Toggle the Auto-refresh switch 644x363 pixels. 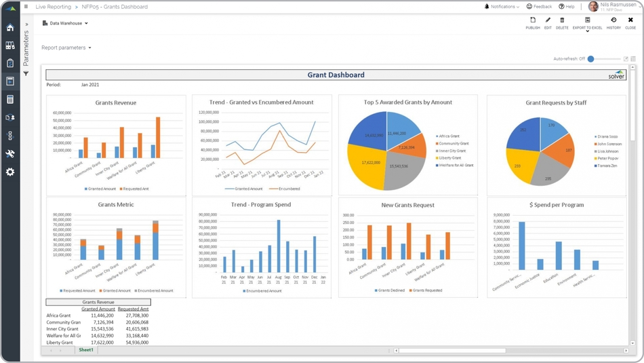tap(592, 59)
